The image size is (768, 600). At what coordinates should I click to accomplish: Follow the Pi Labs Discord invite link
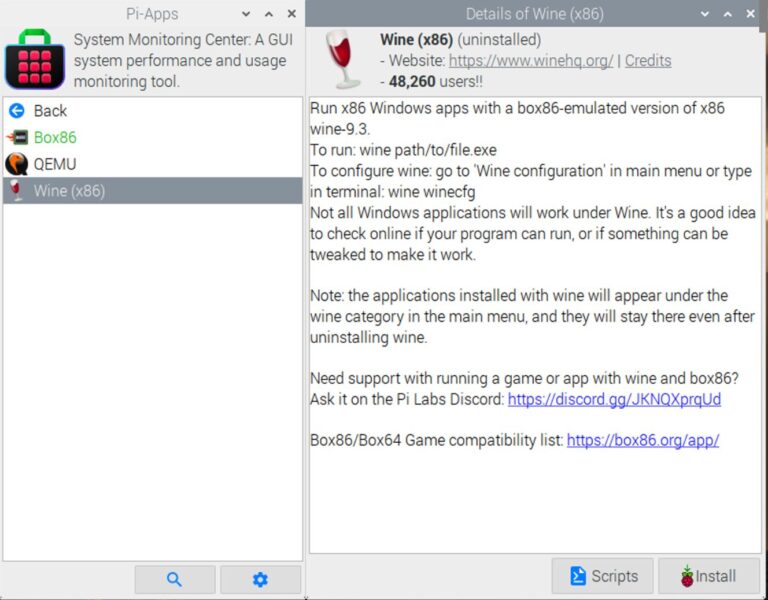click(614, 399)
